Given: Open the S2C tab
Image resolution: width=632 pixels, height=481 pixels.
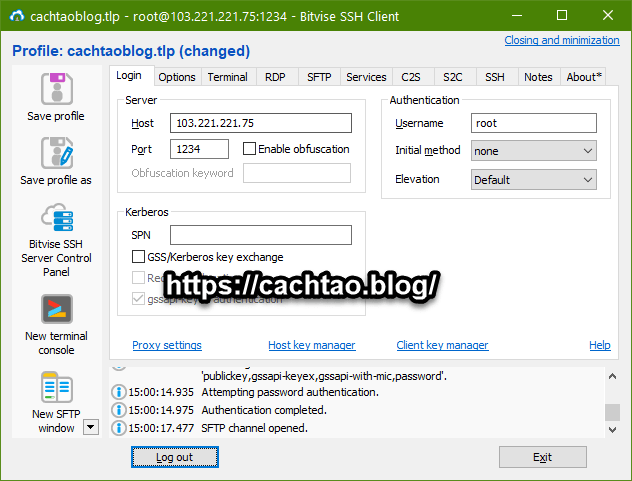Looking at the screenshot, I should [x=453, y=77].
